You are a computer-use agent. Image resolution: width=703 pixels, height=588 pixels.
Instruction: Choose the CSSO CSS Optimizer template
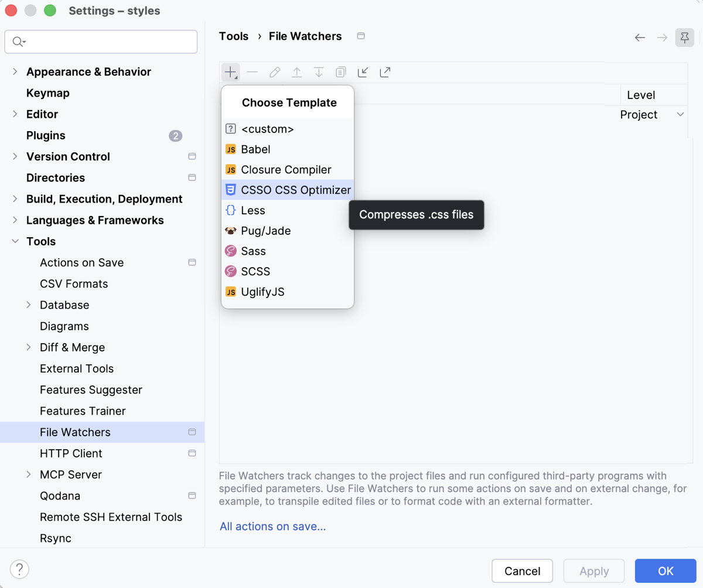point(288,190)
